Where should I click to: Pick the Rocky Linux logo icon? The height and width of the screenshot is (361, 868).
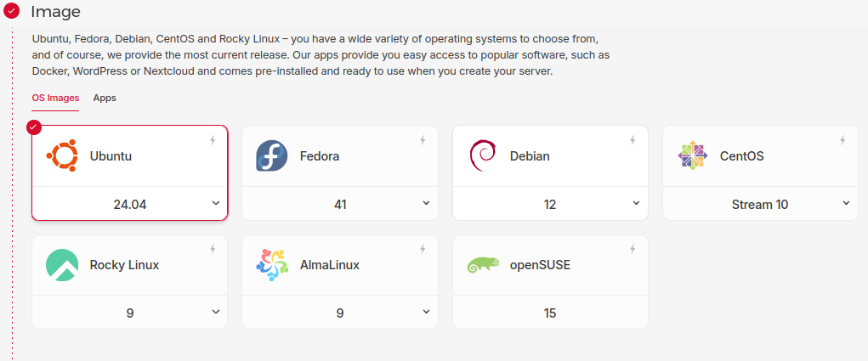point(62,265)
